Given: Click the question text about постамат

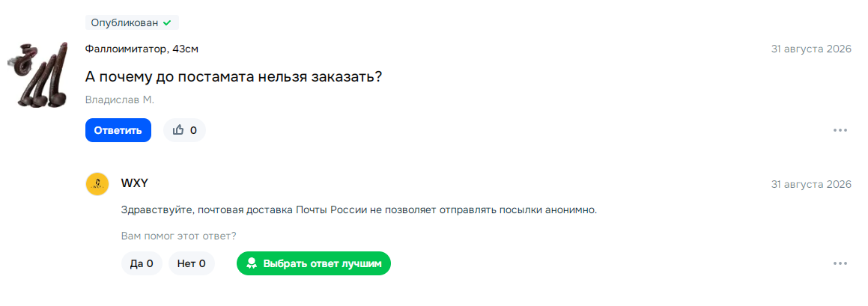Looking at the screenshot, I should pos(234,76).
